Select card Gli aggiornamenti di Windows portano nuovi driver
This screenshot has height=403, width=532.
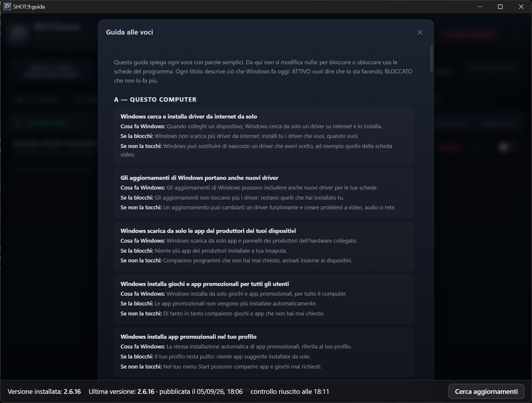point(264,193)
